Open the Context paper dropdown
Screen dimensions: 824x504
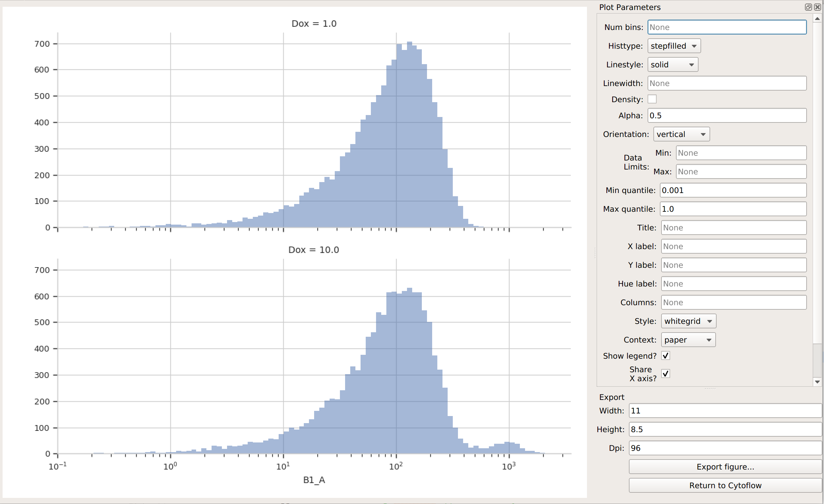pos(688,340)
